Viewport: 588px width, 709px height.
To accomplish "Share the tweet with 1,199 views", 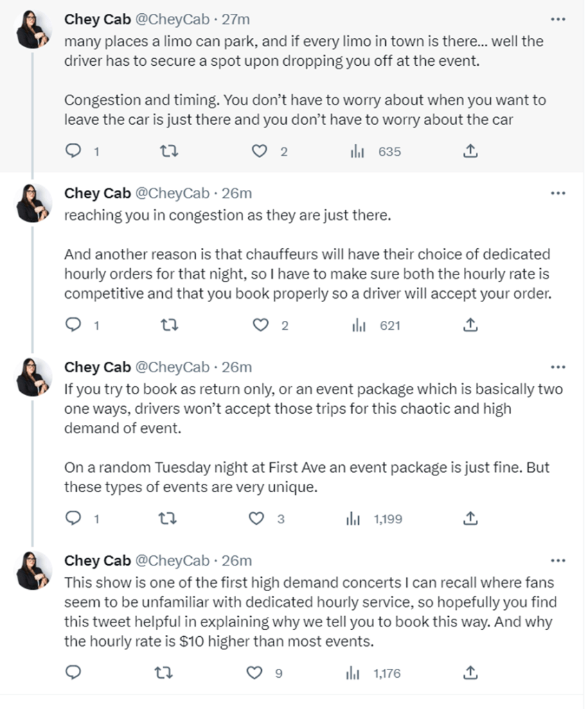I will 470,518.
